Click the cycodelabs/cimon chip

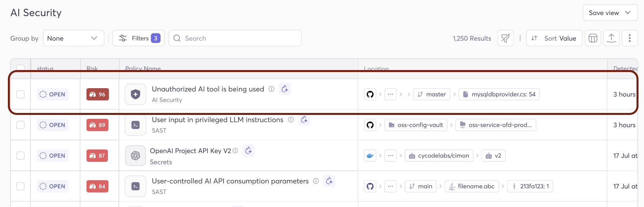[439, 156]
